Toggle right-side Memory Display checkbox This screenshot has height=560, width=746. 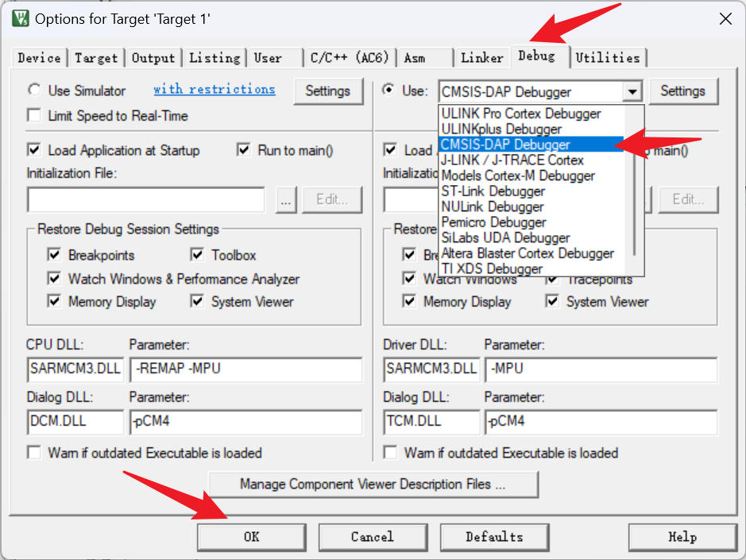coord(409,301)
